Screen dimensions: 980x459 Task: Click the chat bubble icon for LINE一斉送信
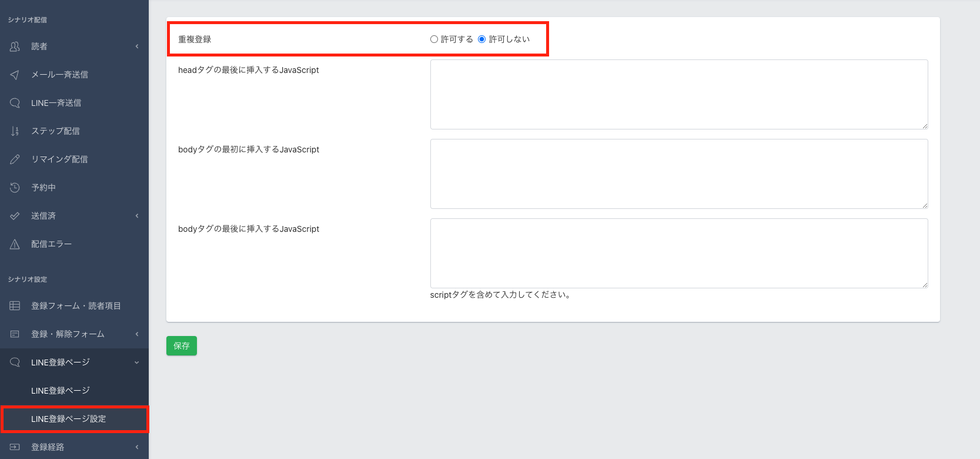point(15,103)
